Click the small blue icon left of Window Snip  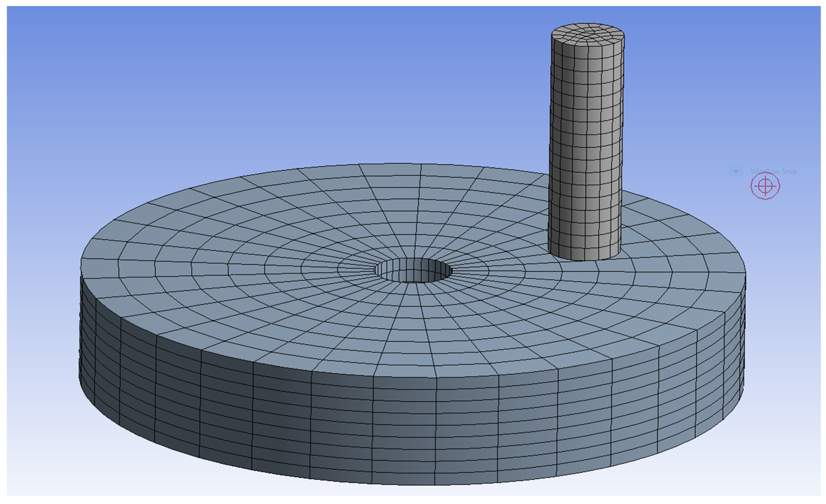coord(736,171)
